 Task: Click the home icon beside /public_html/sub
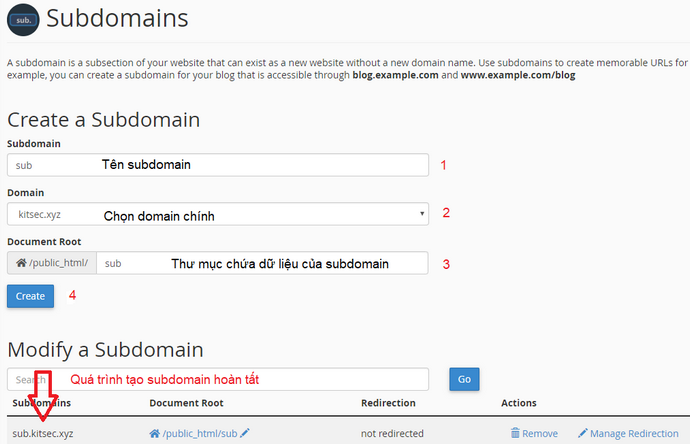[154, 433]
